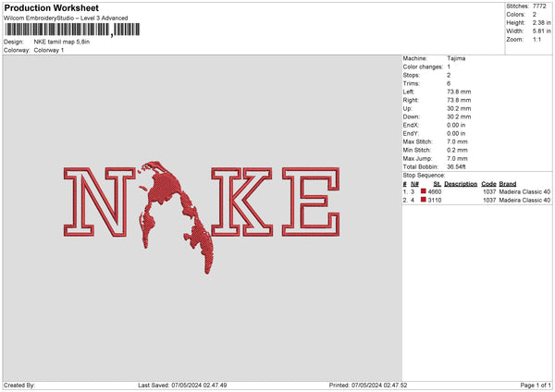Click "Madeira Classic 40" in stop 2 row
The image size is (555, 392).
click(x=524, y=201)
